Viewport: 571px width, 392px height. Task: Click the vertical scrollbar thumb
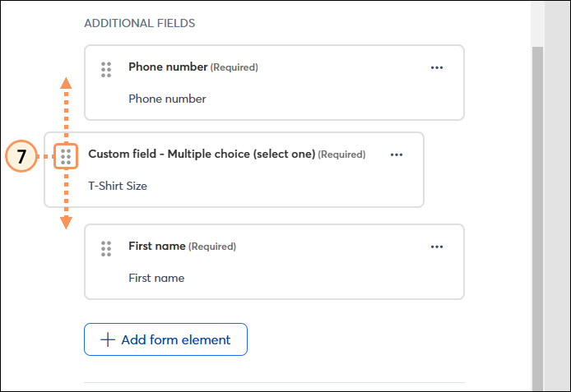coord(537,219)
